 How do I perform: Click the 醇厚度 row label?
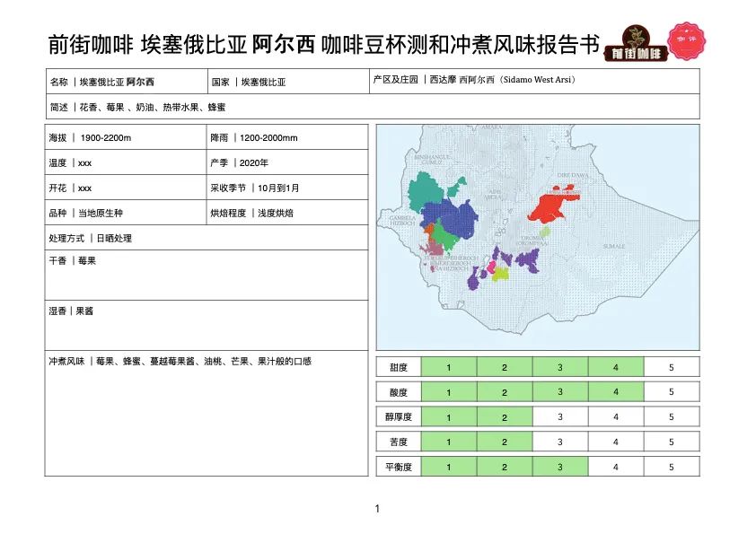(399, 417)
